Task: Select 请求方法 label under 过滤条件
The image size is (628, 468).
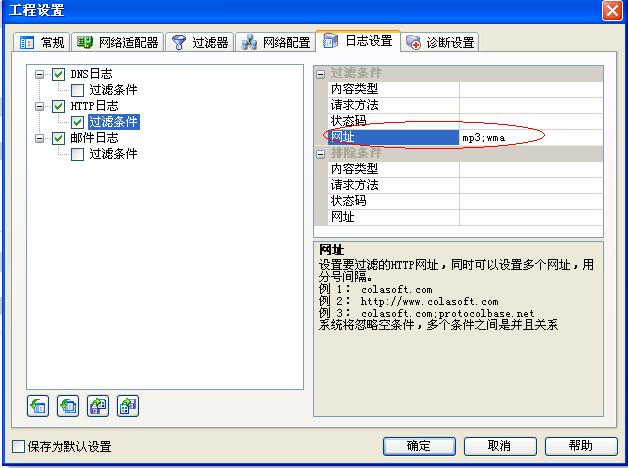Action: click(x=354, y=105)
